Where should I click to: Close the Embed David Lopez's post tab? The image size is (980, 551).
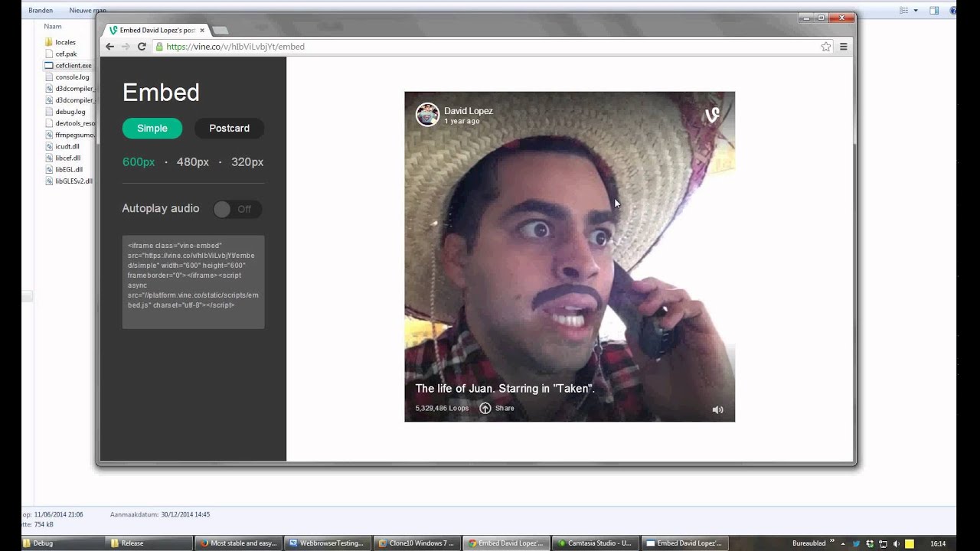click(x=202, y=31)
